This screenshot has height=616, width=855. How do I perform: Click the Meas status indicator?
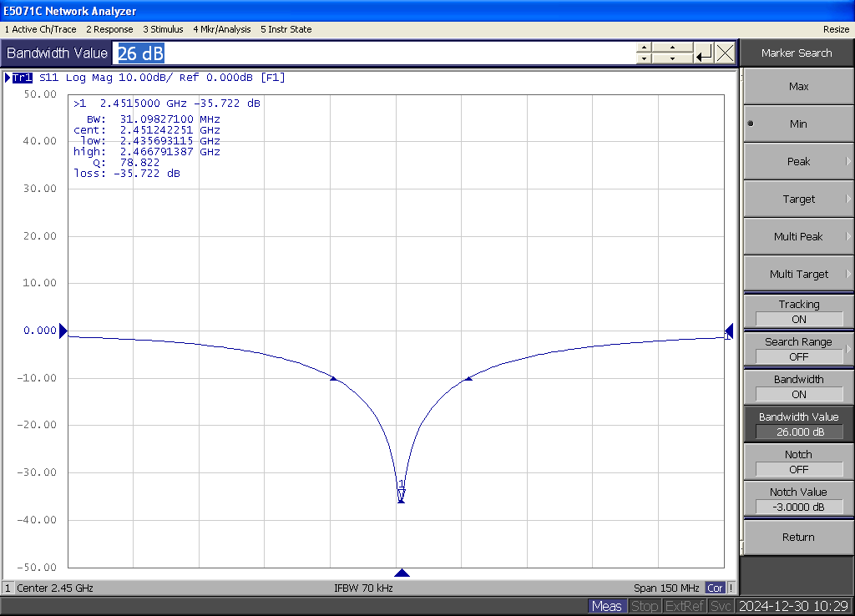tap(606, 606)
